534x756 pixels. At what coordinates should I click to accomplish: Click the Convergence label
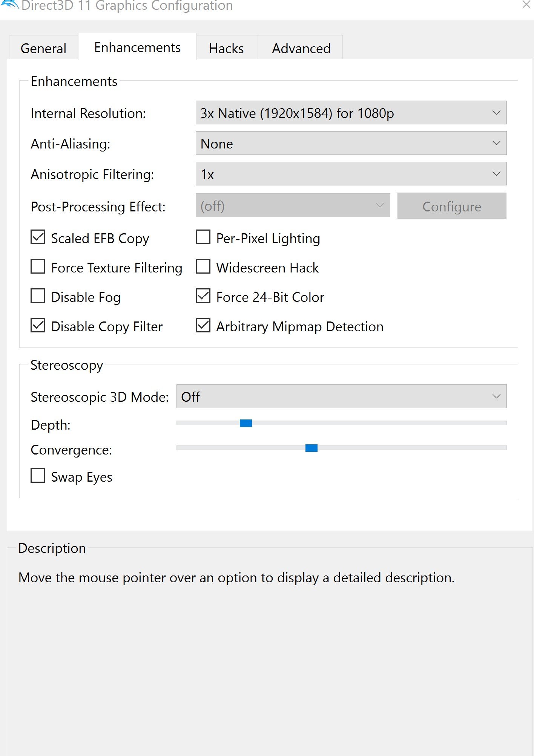(x=71, y=450)
